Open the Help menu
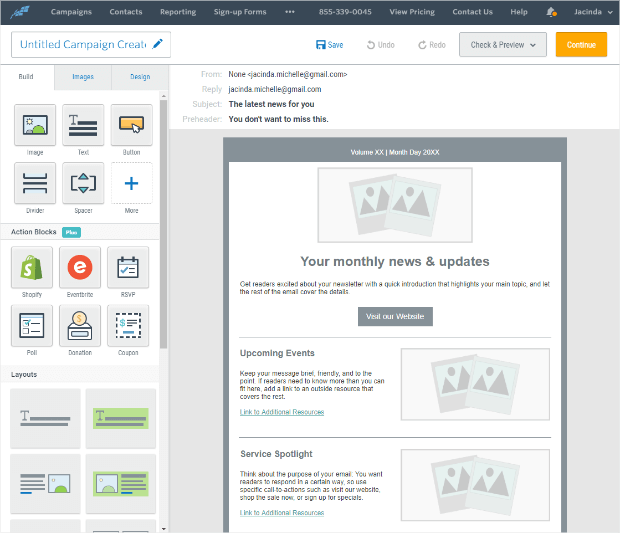The height and width of the screenshot is (533, 620). point(519,12)
